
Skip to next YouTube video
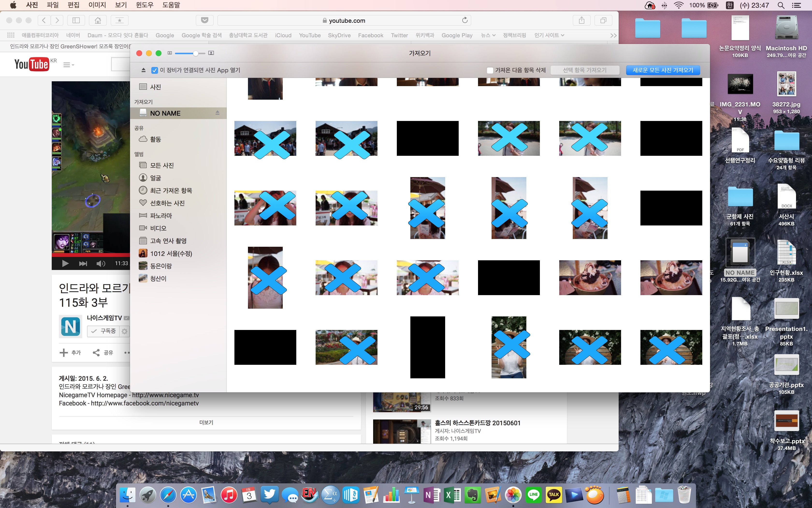(x=83, y=263)
